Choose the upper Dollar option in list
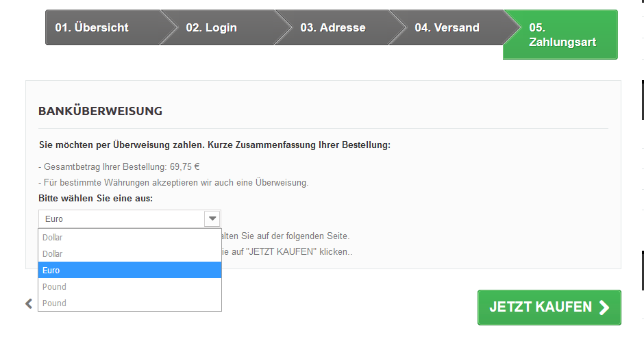The width and height of the screenshot is (644, 337). point(129,238)
